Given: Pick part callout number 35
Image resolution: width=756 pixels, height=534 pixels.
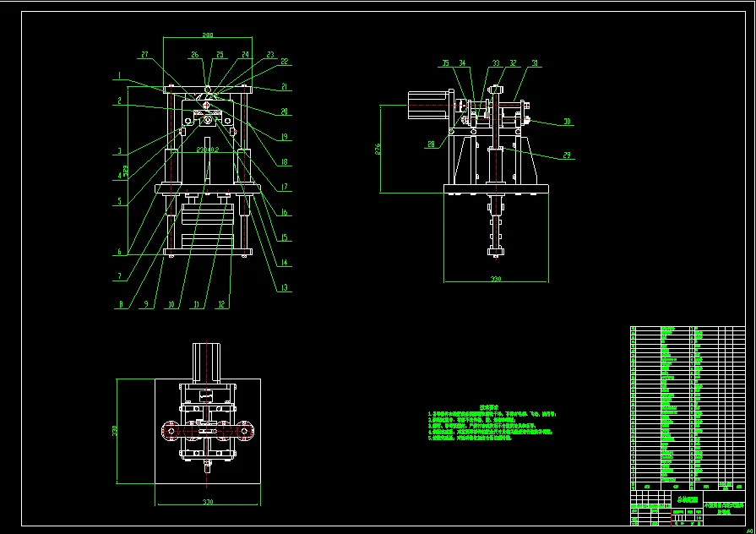Looking at the screenshot, I should click(445, 63).
